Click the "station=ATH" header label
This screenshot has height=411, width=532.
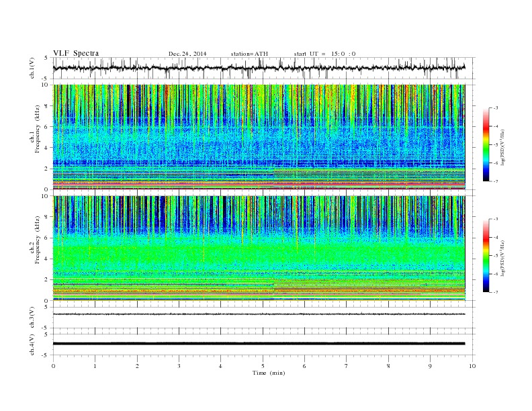click(249, 54)
